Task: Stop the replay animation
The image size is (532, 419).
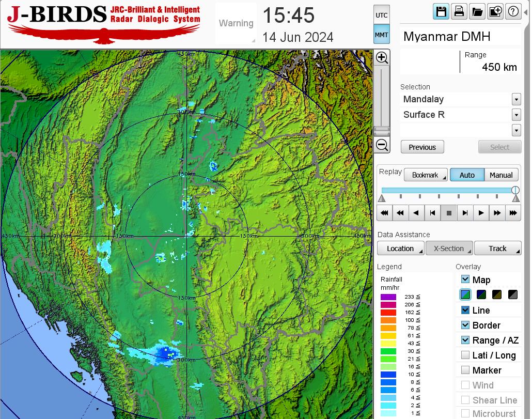Action: pos(449,213)
